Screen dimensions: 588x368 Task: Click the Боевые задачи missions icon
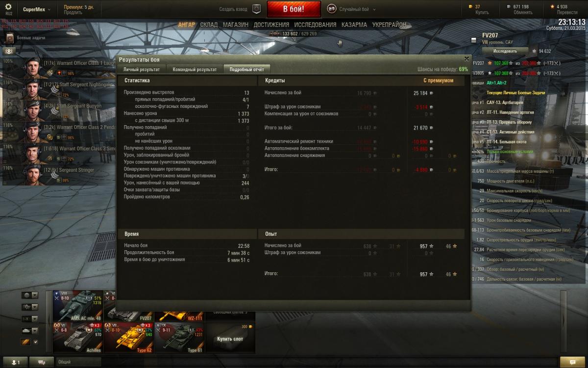click(x=9, y=38)
